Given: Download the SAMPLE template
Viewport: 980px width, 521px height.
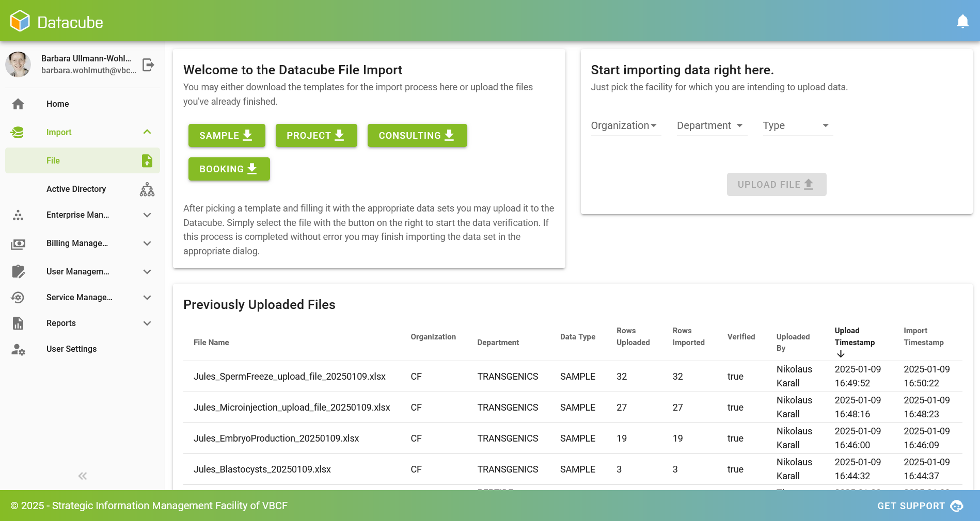Looking at the screenshot, I should click(x=226, y=135).
